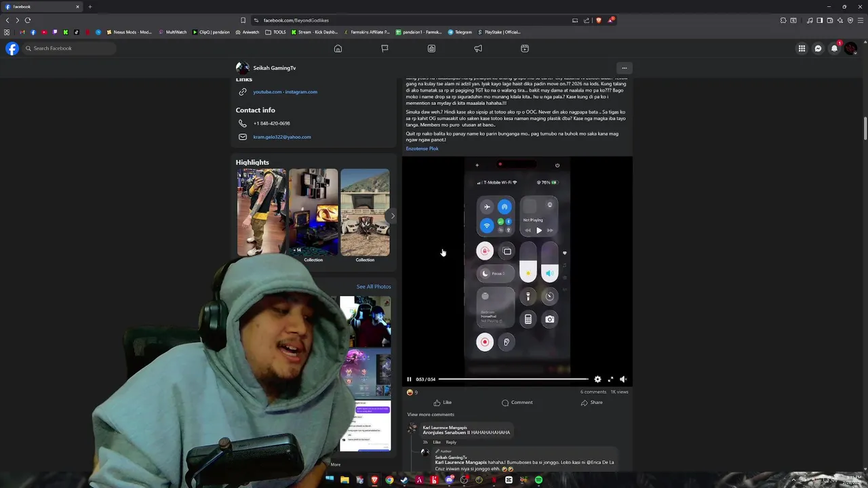Bookmark this page via the bookmark icon
This screenshot has width=868, height=488.
(x=243, y=20)
